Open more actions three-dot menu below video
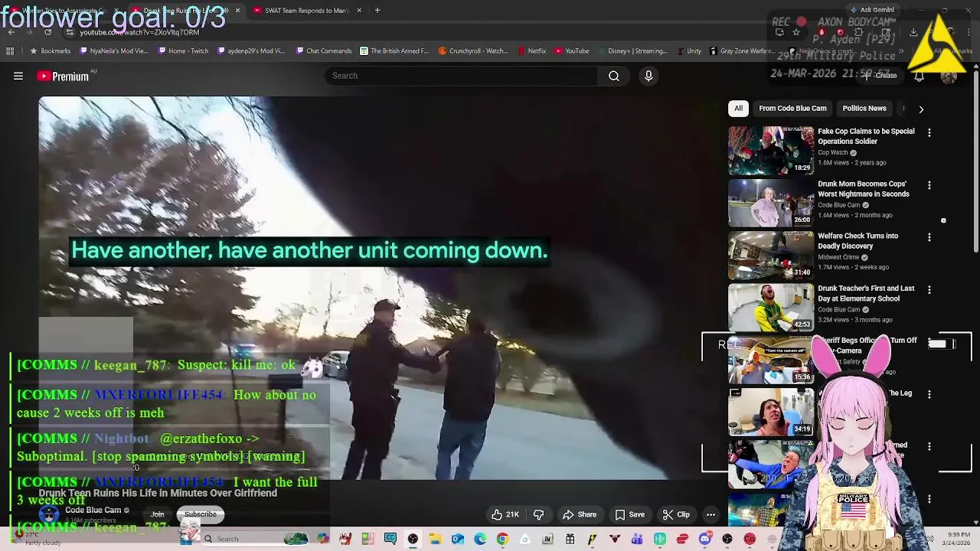Screen dimensions: 980x551 point(710,514)
